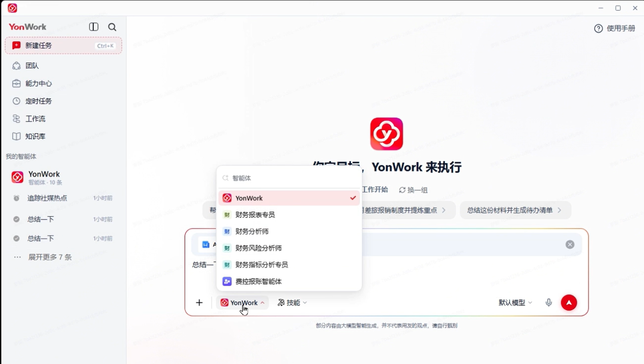Screen dimensions: 644x364
Task: Select the YonWork agent in sidebar
Action: click(63, 178)
